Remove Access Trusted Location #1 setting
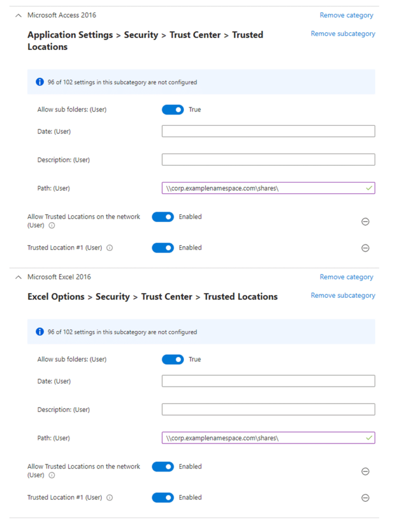Screen dimensions: 415x532 point(365,248)
